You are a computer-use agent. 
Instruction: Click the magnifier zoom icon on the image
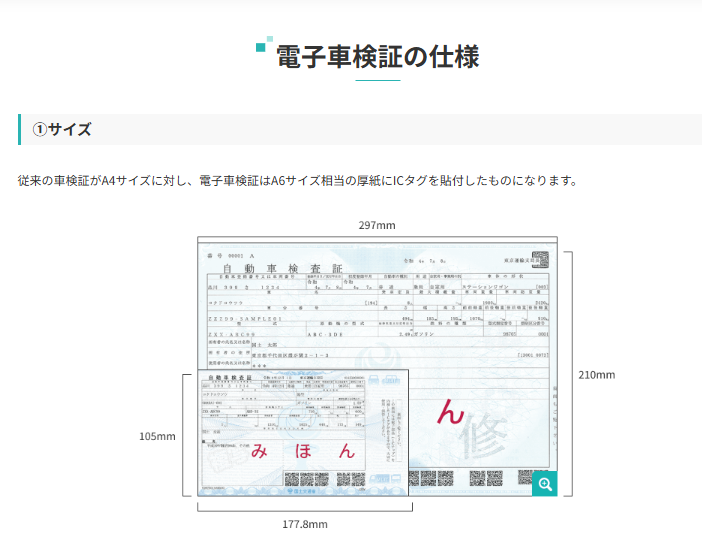[544, 484]
